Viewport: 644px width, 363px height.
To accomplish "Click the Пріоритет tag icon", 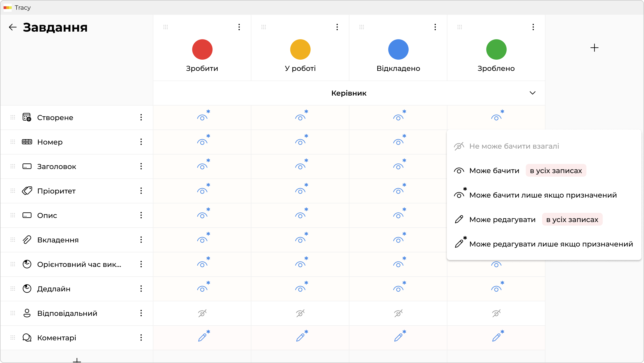I will point(27,191).
